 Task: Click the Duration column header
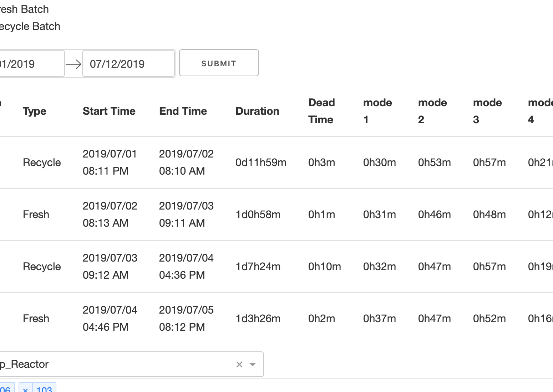point(257,111)
